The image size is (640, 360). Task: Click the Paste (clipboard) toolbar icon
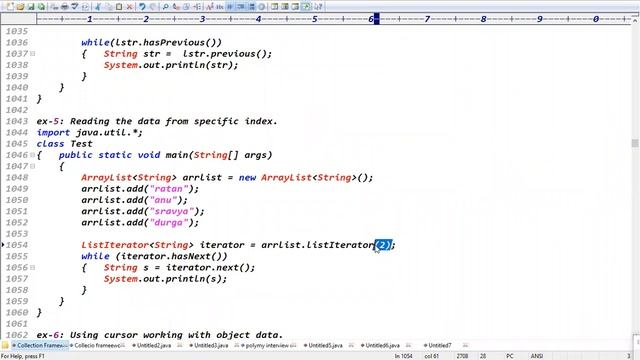(x=119, y=7)
